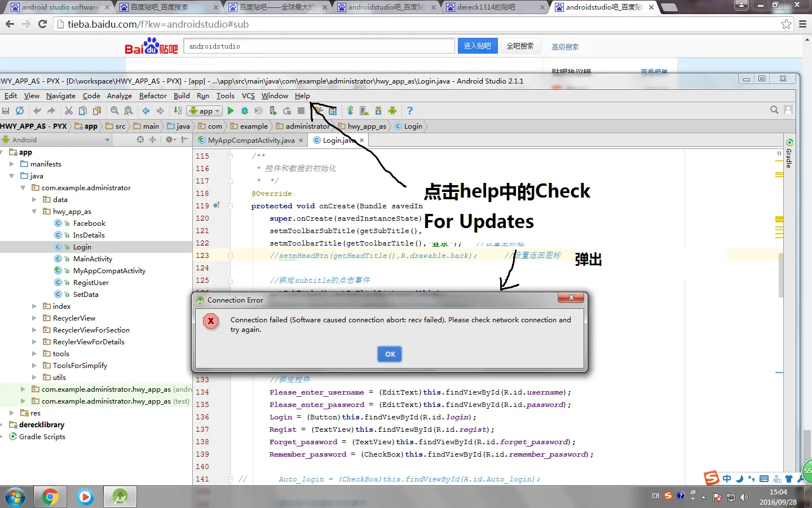
Task: Click the Make Project icon
Action: (178, 111)
